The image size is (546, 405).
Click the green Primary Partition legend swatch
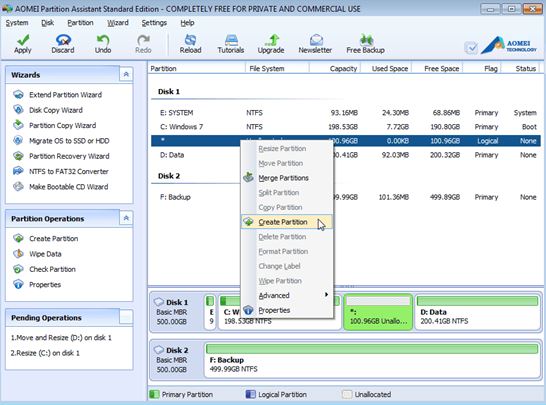pos(154,394)
